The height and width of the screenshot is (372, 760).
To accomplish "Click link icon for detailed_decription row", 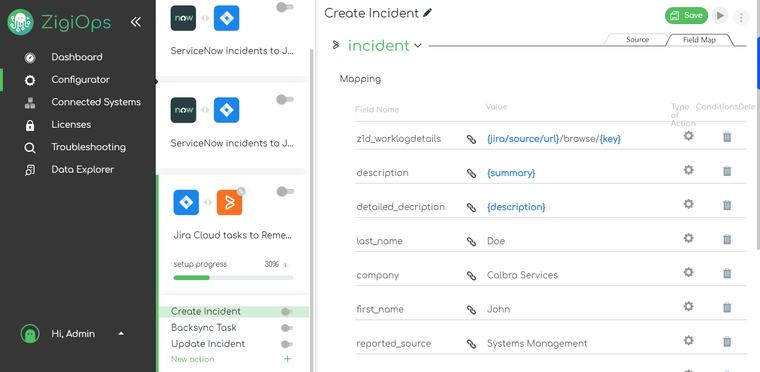I will (x=471, y=207).
